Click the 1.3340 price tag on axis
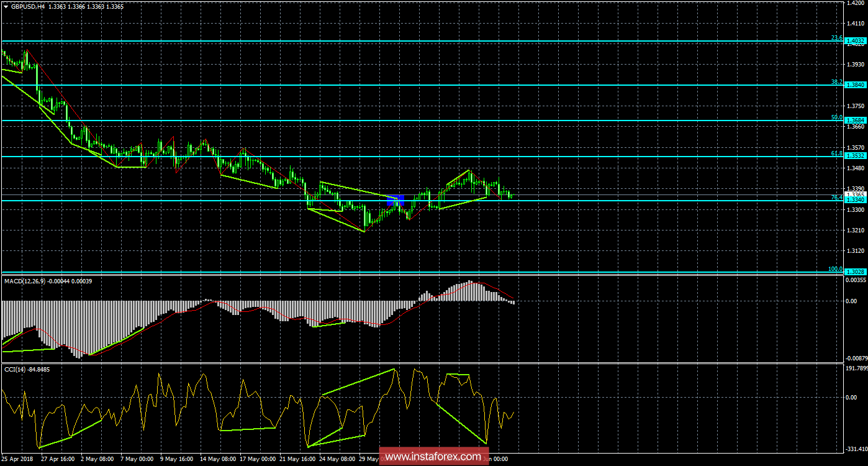 (x=856, y=200)
